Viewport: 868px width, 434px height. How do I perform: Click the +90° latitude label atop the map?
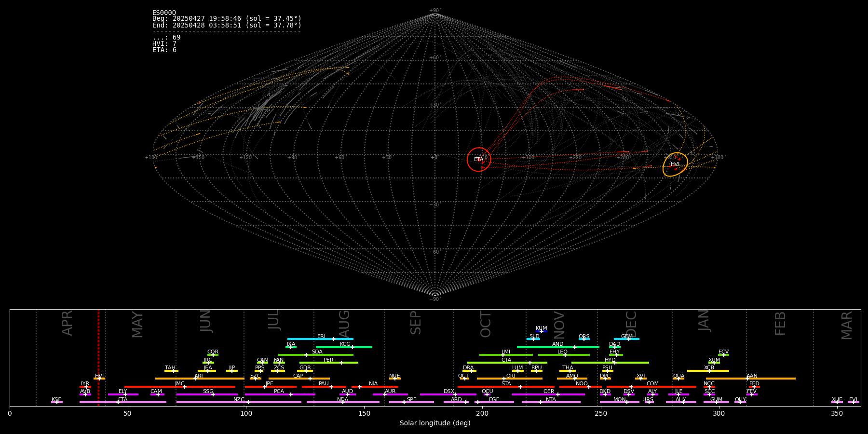pos(435,10)
